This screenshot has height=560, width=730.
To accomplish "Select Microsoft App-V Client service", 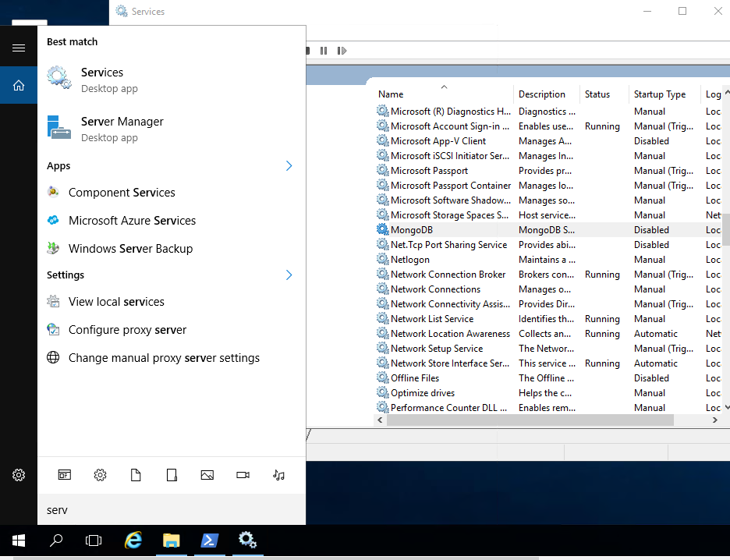I will point(548,141).
